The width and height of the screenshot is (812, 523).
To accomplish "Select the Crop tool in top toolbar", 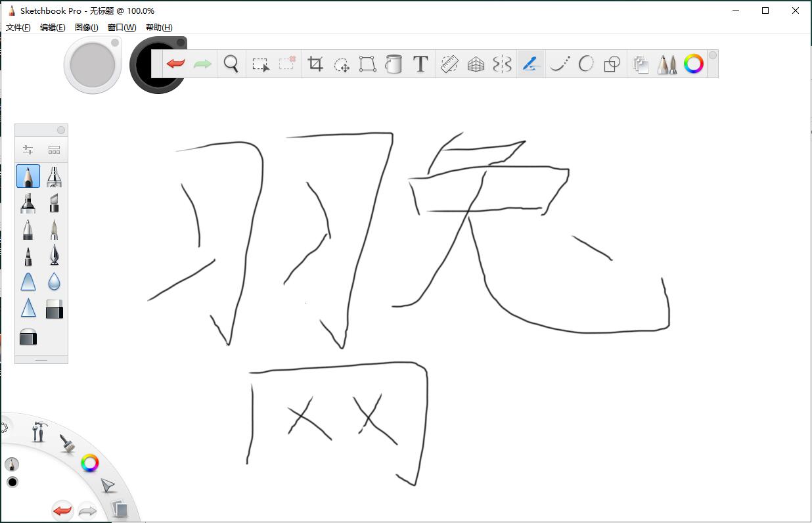I will [315, 64].
